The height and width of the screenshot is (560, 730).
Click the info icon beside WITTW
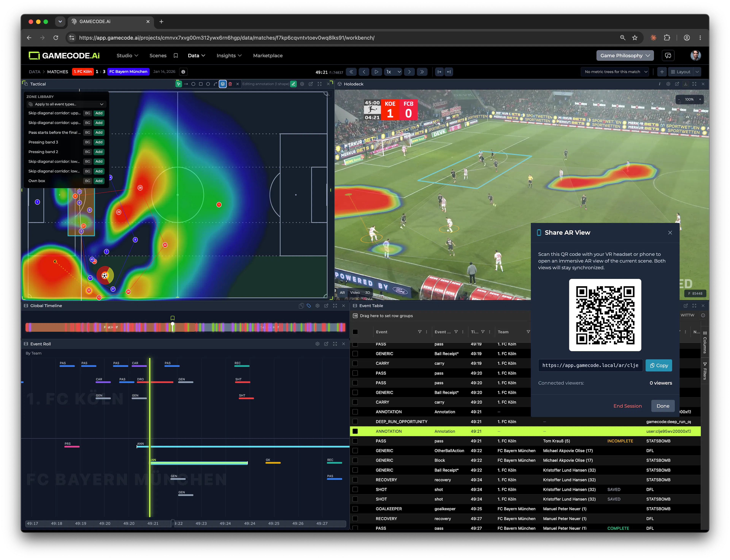click(x=703, y=315)
